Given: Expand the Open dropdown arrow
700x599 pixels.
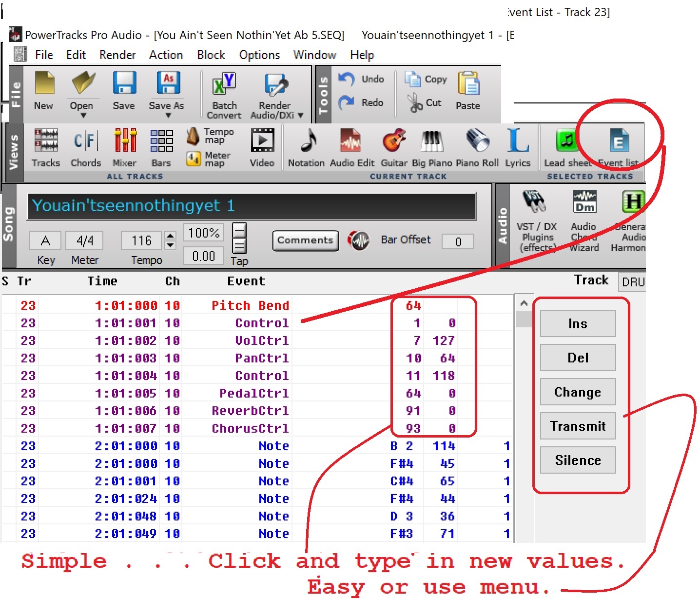Looking at the screenshot, I should (82, 116).
